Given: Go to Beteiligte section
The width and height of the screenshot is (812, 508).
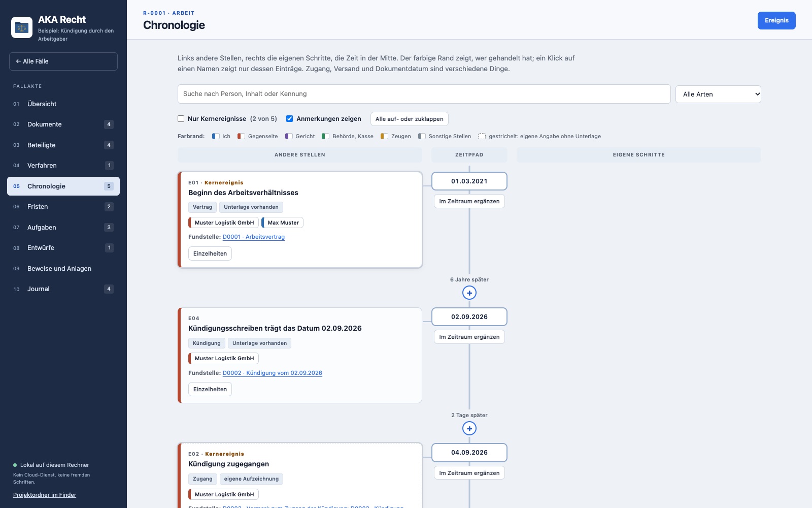Looking at the screenshot, I should pos(63,145).
